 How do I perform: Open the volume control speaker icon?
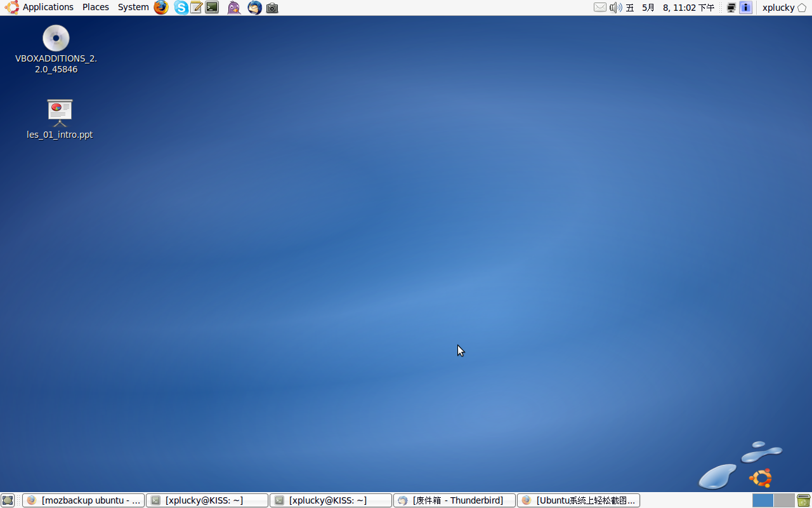pos(615,8)
